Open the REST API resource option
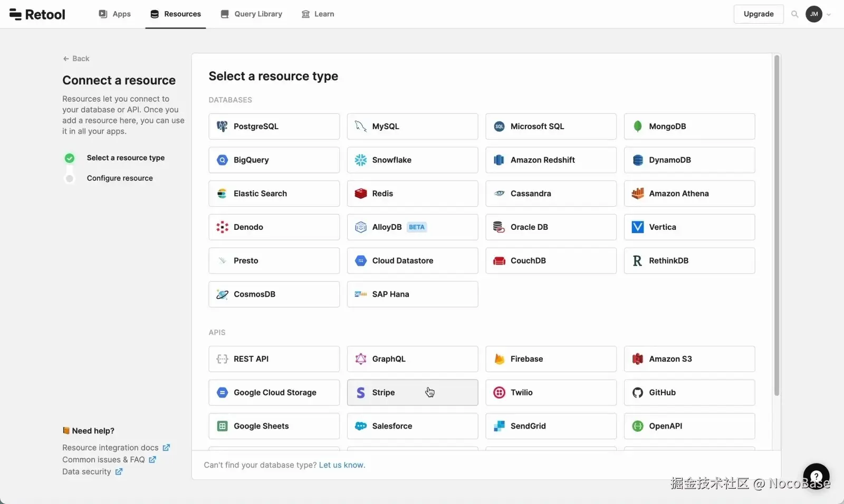Screen dimensions: 844x504 tap(274, 358)
